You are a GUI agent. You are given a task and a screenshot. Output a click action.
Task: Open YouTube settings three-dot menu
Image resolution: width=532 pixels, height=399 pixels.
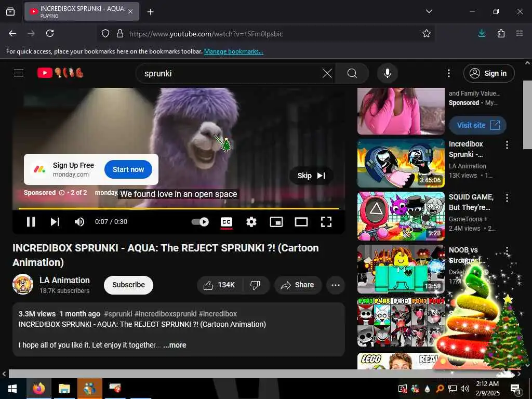[448, 73]
